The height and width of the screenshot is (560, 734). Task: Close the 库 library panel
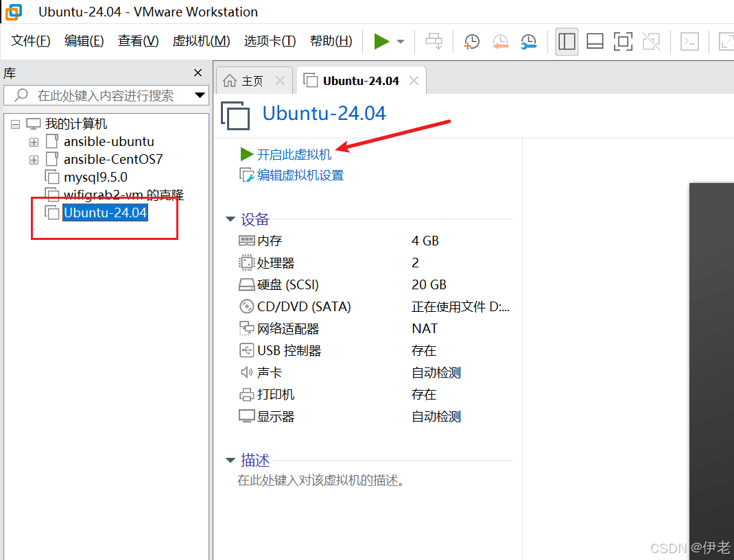[x=198, y=73]
